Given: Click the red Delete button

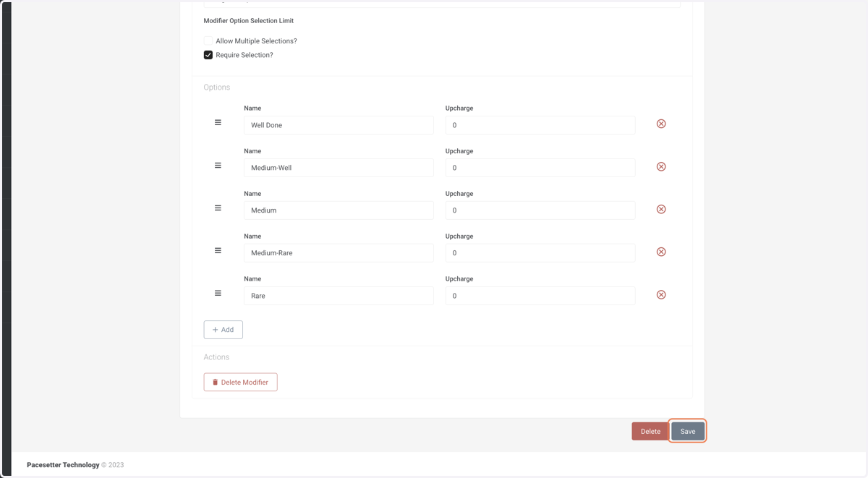Looking at the screenshot, I should point(650,431).
